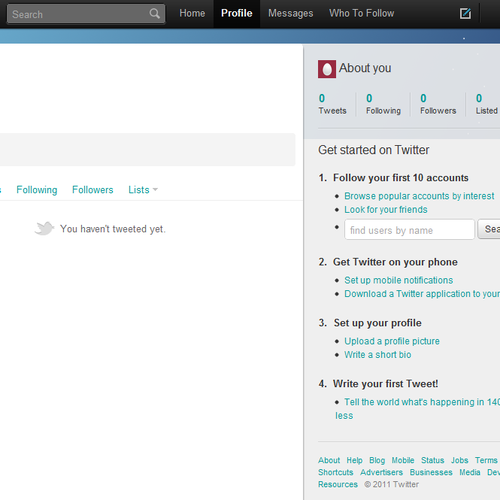Click Write a short bio
The image size is (500, 500).
(378, 355)
